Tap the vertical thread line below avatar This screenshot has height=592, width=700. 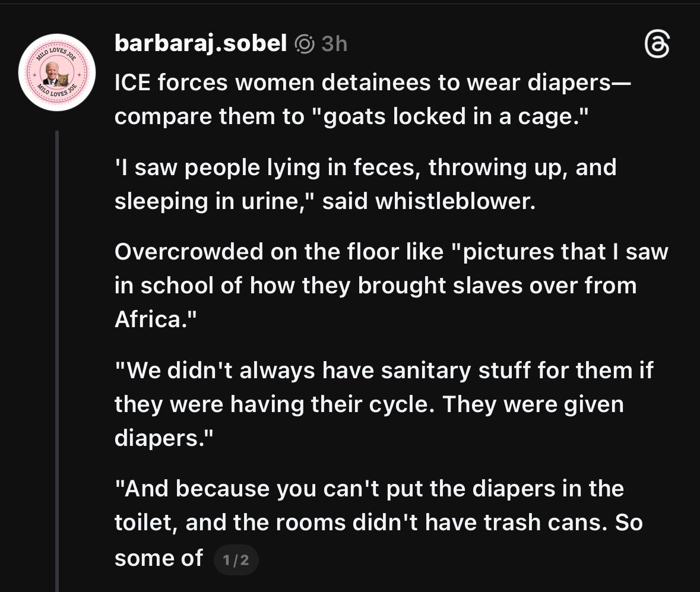point(57,356)
